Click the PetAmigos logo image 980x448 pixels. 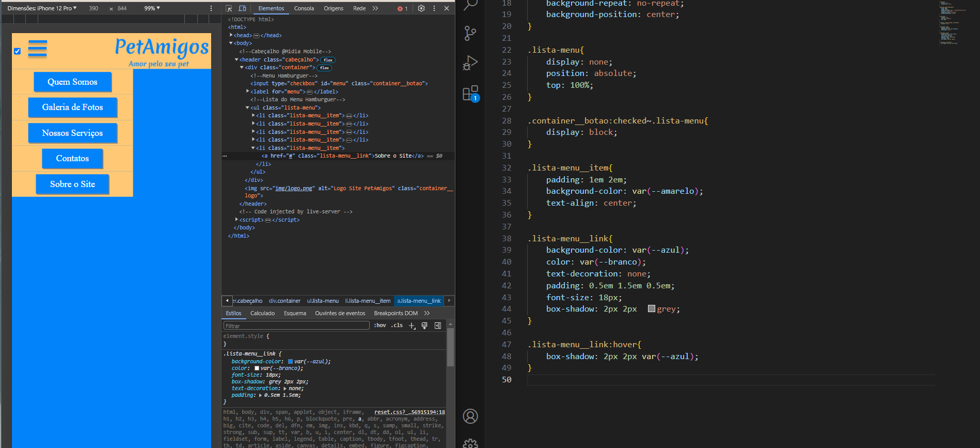click(x=162, y=52)
